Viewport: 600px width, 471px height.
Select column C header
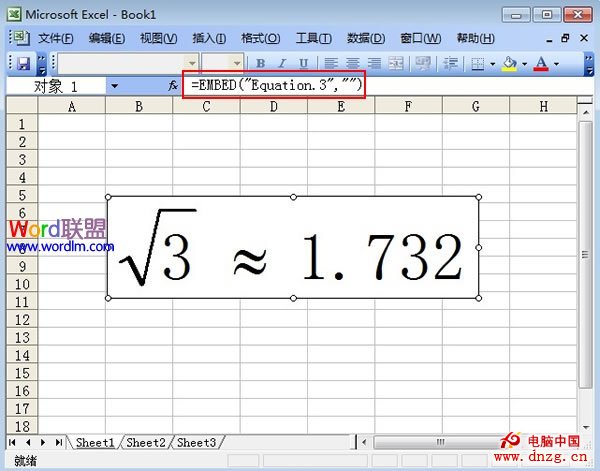click(x=206, y=106)
